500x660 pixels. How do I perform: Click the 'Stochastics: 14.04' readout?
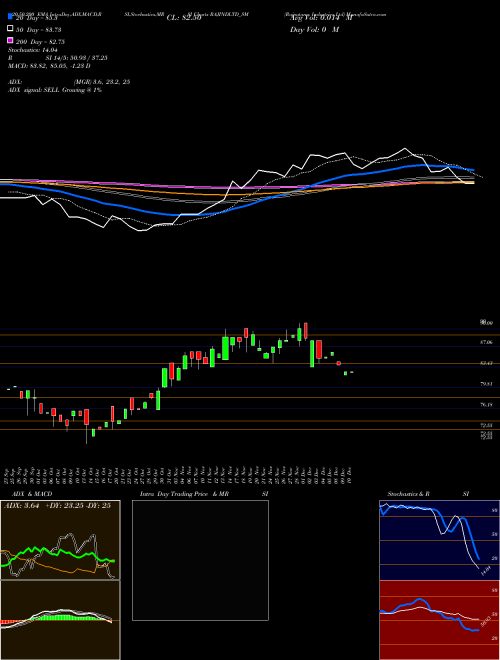pos(33,50)
